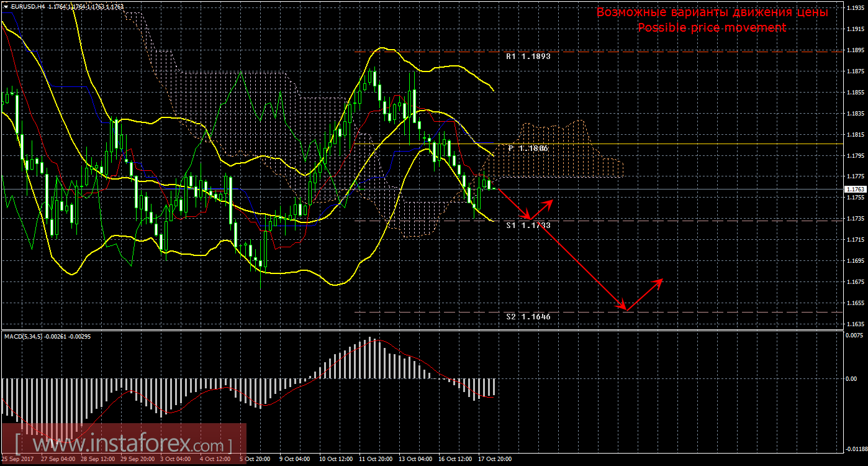Click the red arrowhead rebounding from S2
This screenshot has width=868, height=466.
[x=660, y=281]
